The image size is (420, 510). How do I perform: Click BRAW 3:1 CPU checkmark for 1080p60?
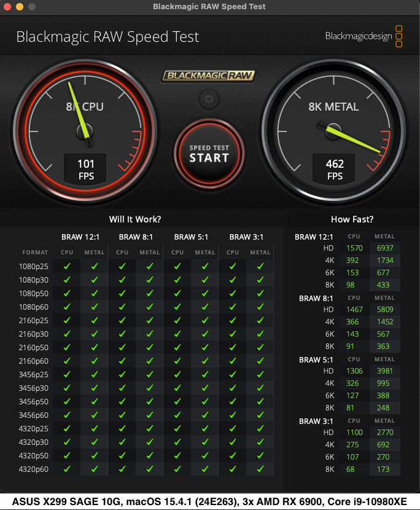coord(233,307)
